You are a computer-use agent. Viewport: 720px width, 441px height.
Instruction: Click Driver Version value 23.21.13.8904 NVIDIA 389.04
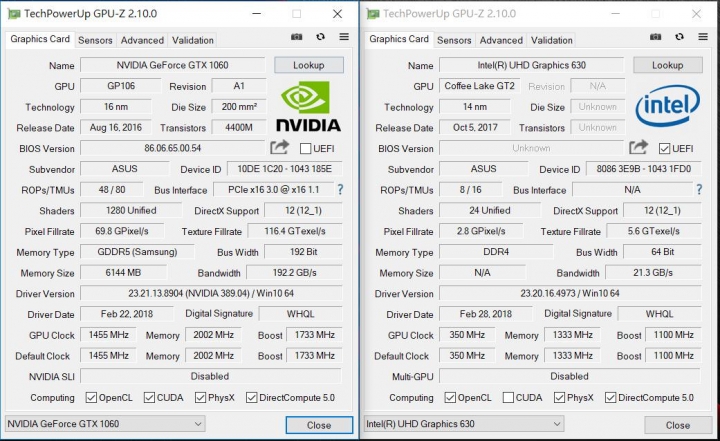211,293
